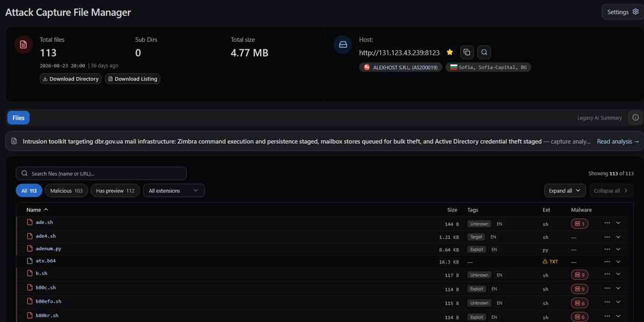This screenshot has width=644, height=322.
Task: Click the ALEXHOST S.R.L. (AS200019) badge
Action: 401,67
